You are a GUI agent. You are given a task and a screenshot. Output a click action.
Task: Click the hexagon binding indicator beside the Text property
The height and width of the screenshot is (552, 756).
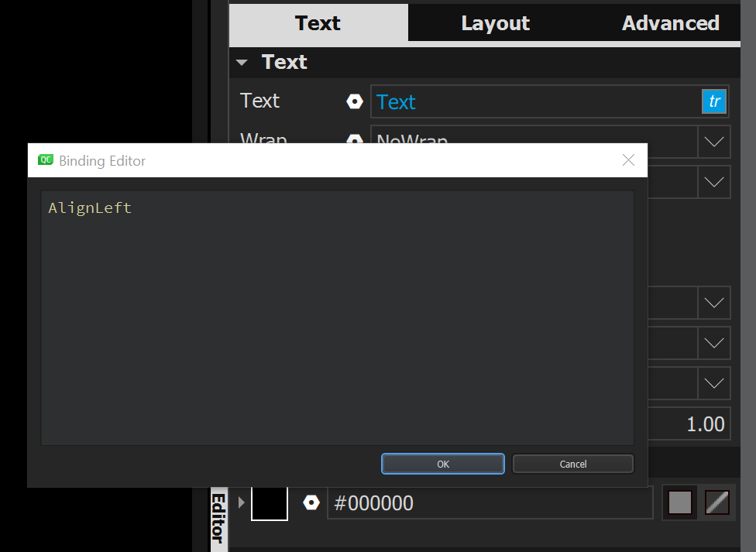click(x=354, y=101)
